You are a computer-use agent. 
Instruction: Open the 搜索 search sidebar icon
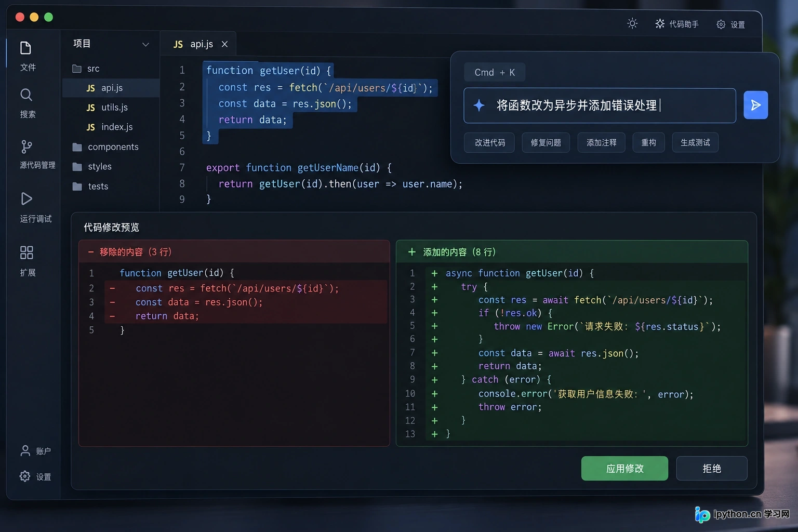point(26,95)
